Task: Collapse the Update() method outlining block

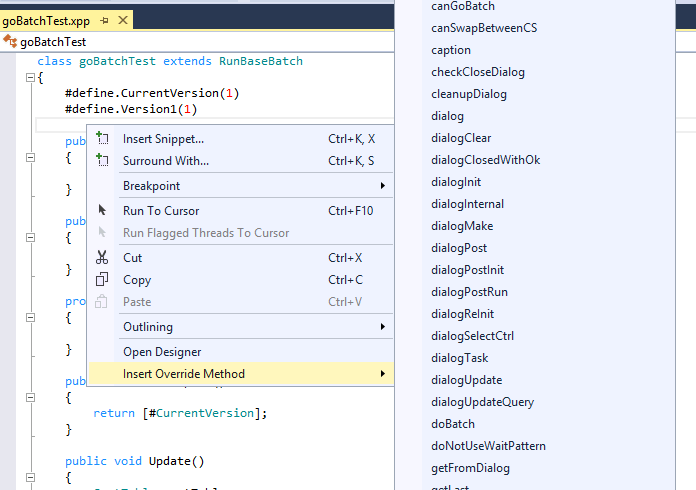Action: 30,478
